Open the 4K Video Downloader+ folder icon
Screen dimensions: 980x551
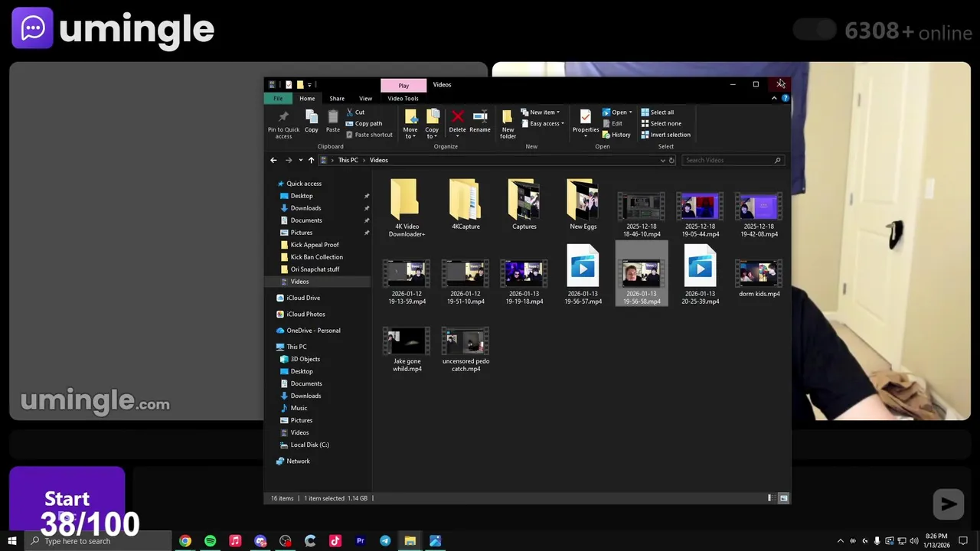click(x=404, y=199)
